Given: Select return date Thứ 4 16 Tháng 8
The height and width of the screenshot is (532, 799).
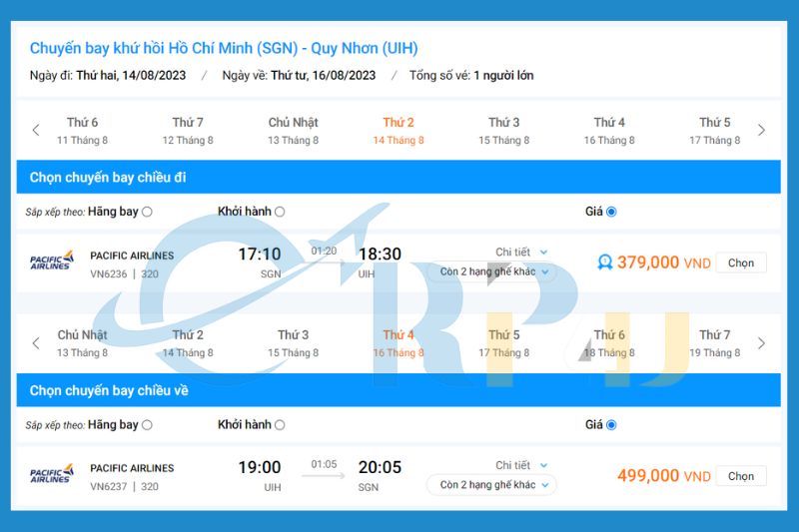Looking at the screenshot, I should [x=399, y=343].
